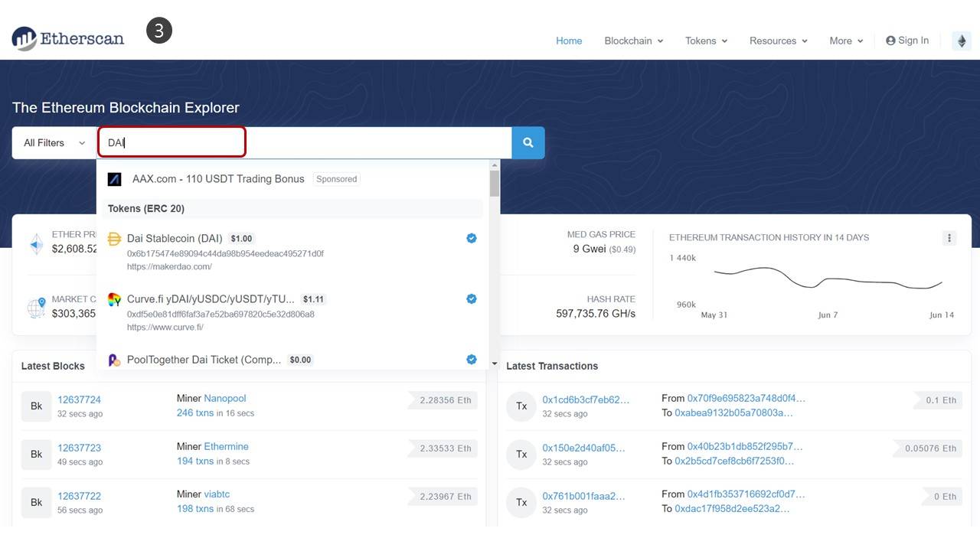The image size is (980, 551).
Task: Click the Etherscan logo
Action: coord(67,38)
